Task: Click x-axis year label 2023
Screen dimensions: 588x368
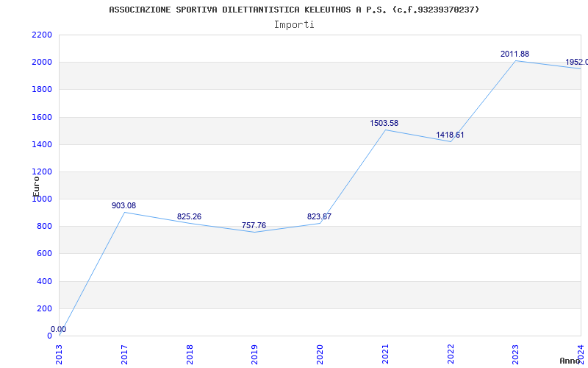Action: pyautogui.click(x=516, y=354)
